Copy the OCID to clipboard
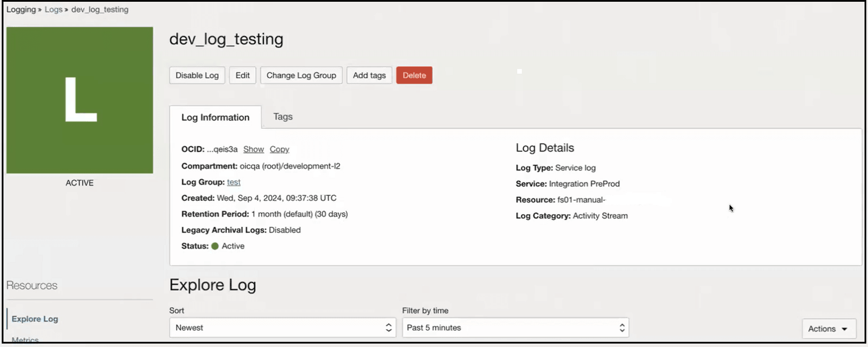The image size is (868, 347). (x=279, y=149)
